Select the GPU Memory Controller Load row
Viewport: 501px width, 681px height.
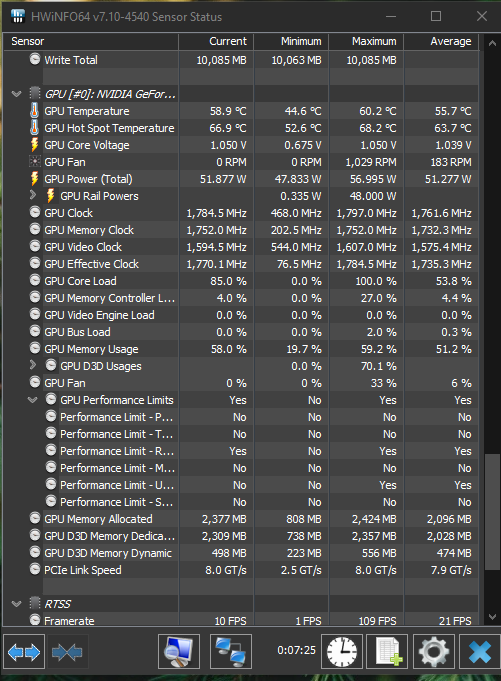pyautogui.click(x=241, y=298)
